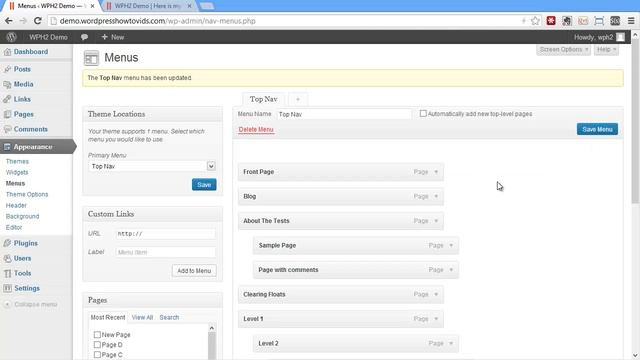Viewport: 640px width, 360px height.
Task: Open Header submenu item
Action: click(x=16, y=205)
